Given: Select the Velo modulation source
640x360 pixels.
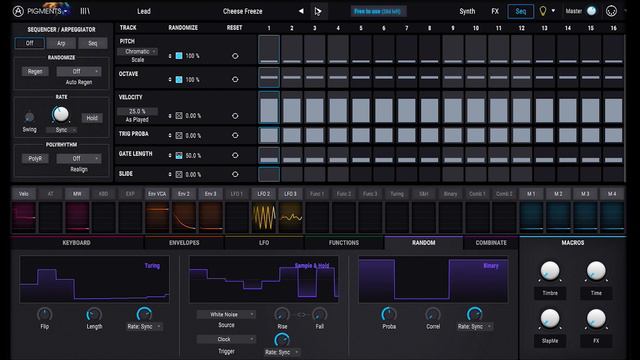Looking at the screenshot, I should coord(24,194).
